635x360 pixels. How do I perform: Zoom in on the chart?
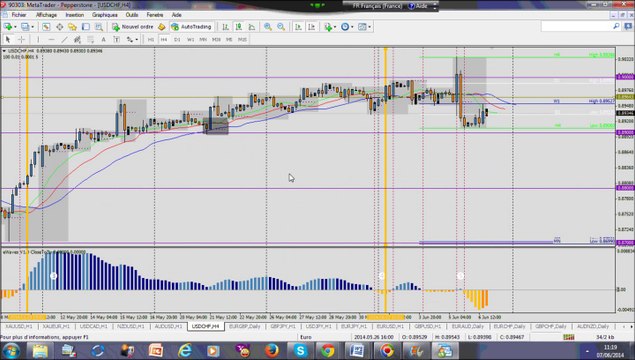click(268, 27)
